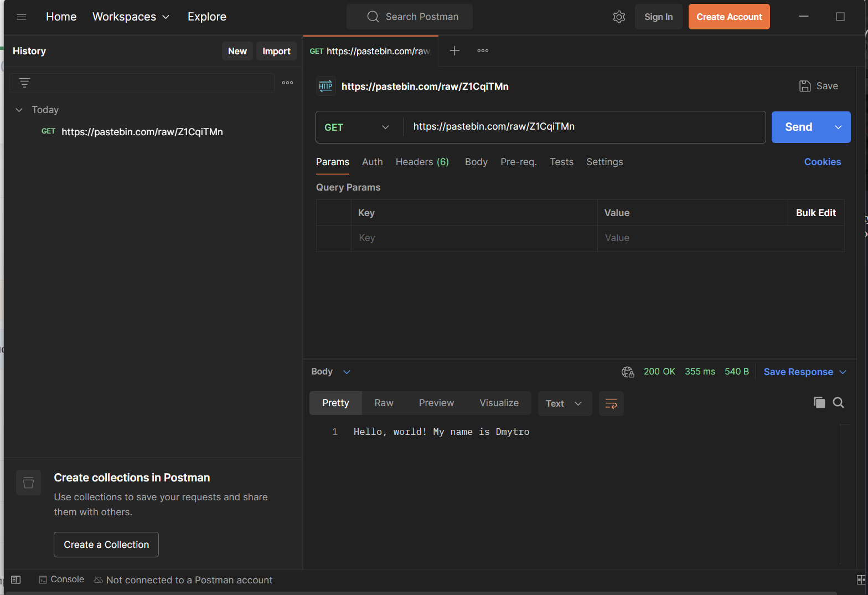Toggle word wrap for response
Image resolution: width=868 pixels, height=595 pixels.
pyautogui.click(x=611, y=403)
